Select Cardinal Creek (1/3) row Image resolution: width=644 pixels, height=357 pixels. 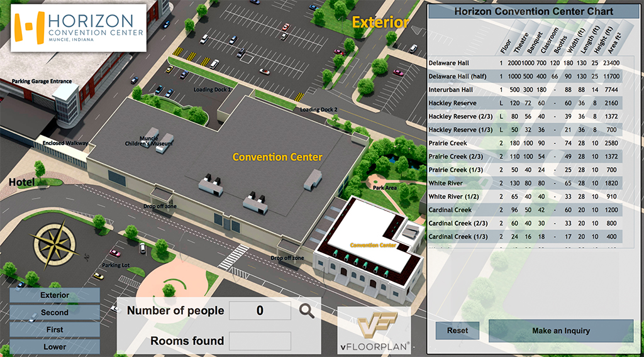[x=525, y=236]
